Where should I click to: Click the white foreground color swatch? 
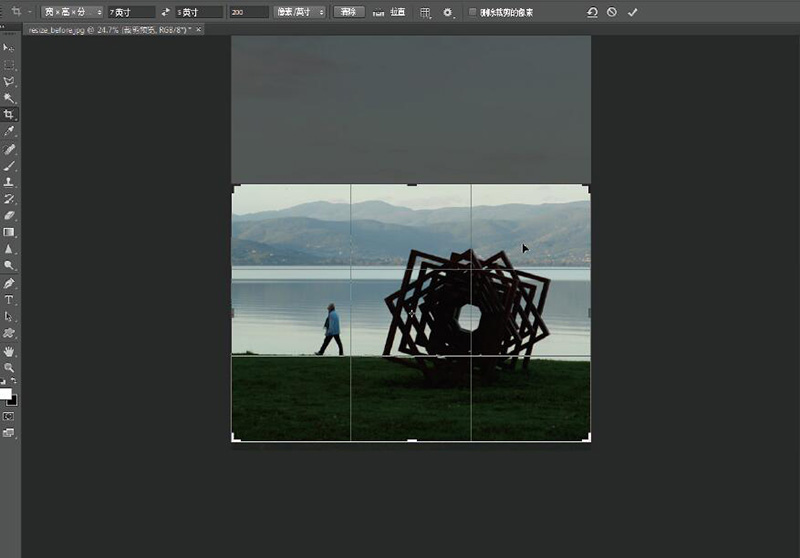click(x=6, y=394)
